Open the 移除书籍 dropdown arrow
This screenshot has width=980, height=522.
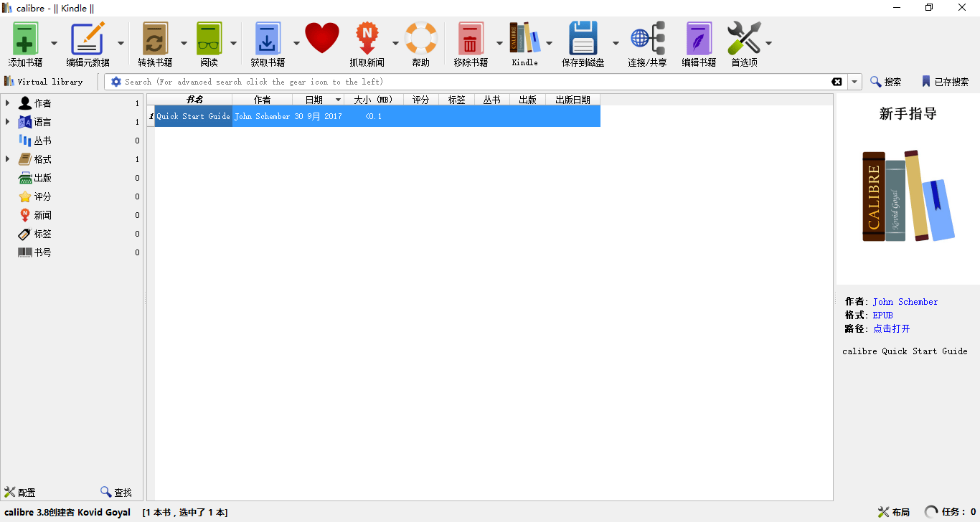tap(499, 43)
